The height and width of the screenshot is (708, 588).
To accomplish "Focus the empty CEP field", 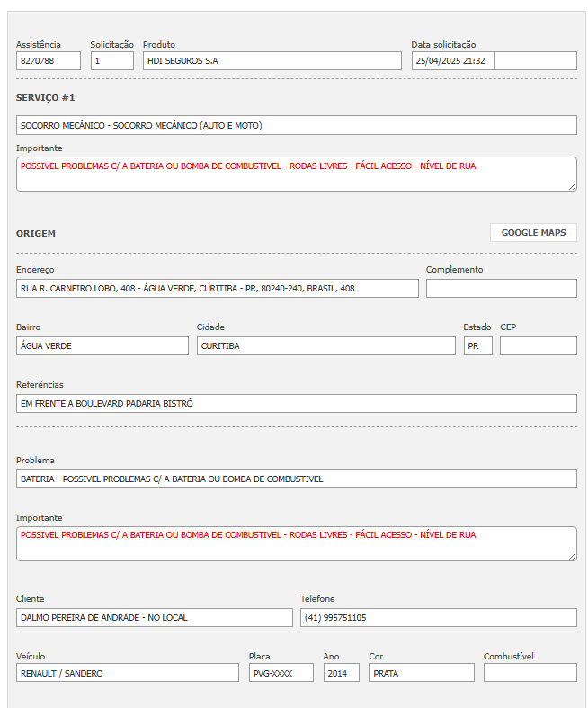I will (538, 346).
